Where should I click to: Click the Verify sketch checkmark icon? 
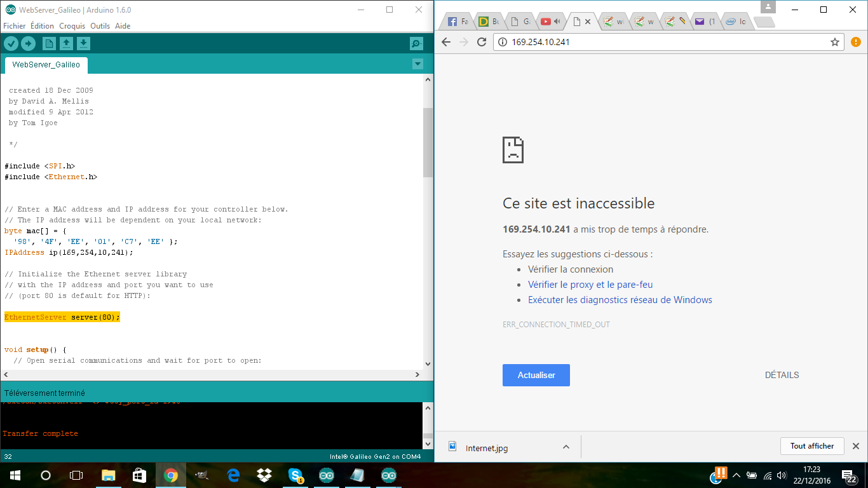[x=11, y=43]
